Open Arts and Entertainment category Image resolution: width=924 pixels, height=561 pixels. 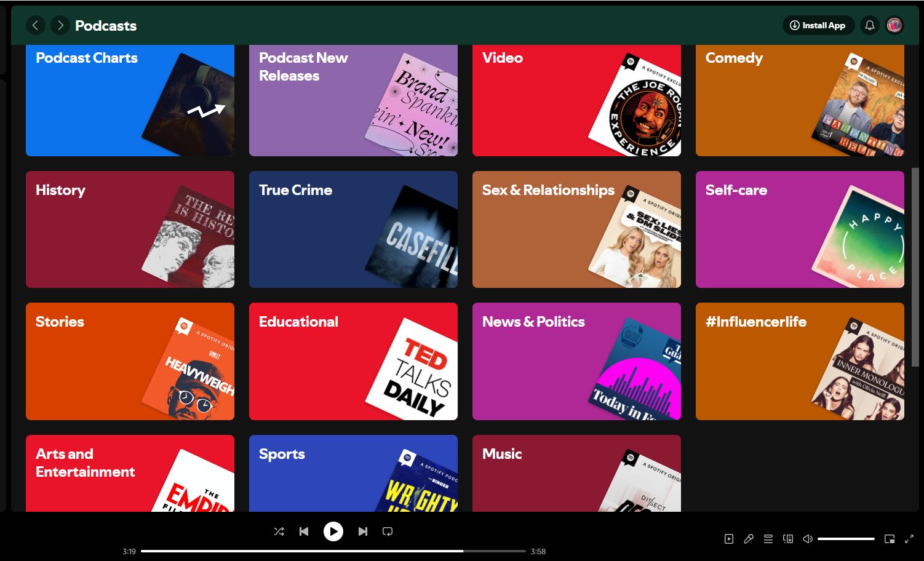click(130, 473)
